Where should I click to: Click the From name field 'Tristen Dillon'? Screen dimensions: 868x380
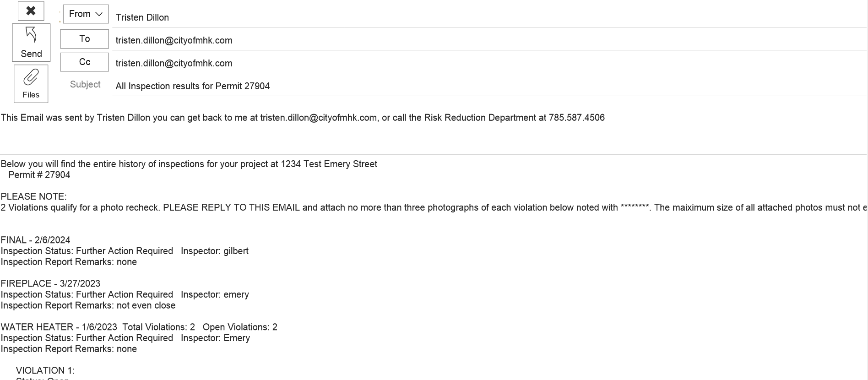[489, 17]
